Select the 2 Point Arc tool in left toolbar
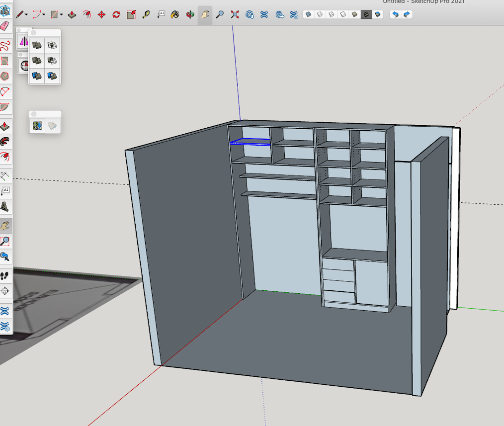Viewport: 504px width, 426px height. pos(5,92)
